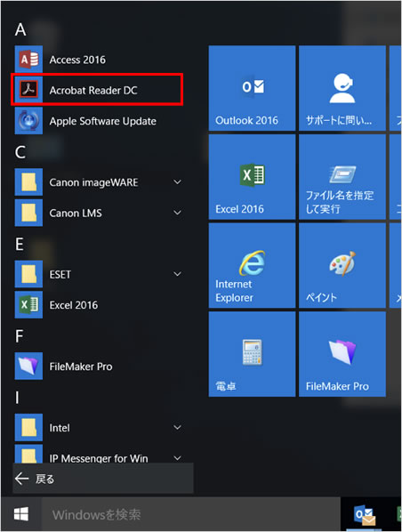Open the Calculator (電卓) tile
Screen dimensions: 402x532
point(252,354)
